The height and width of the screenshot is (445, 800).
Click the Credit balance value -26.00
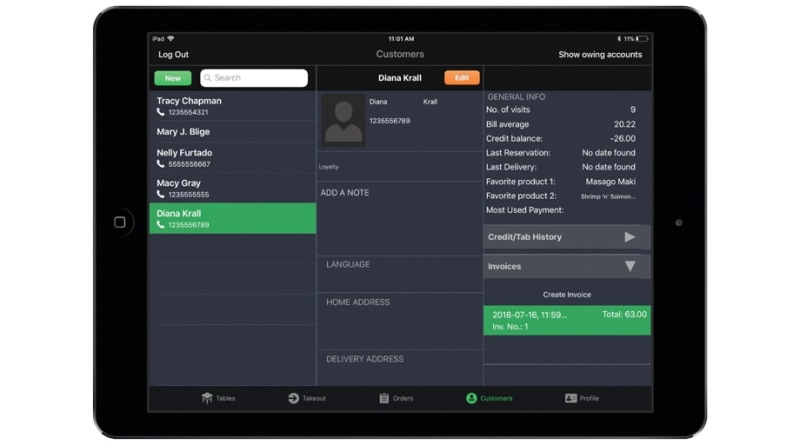coord(623,138)
